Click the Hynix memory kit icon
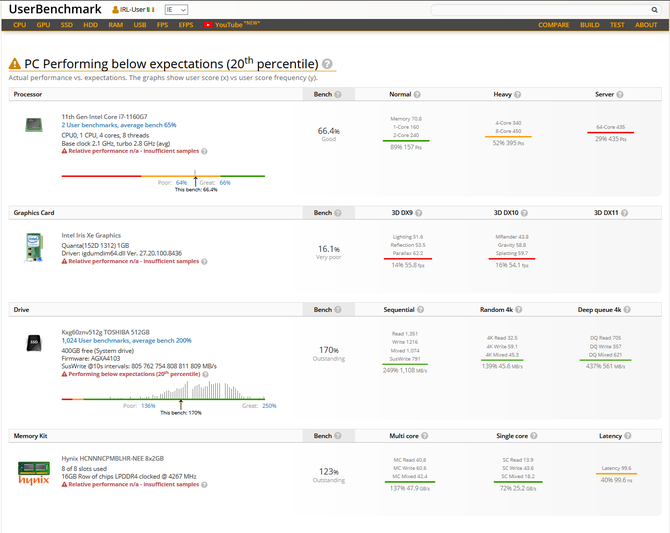The height and width of the screenshot is (533, 670). (34, 473)
